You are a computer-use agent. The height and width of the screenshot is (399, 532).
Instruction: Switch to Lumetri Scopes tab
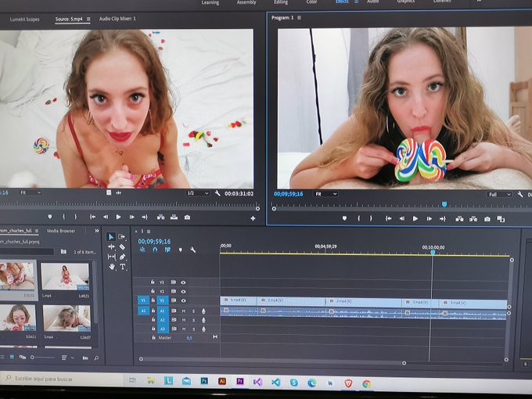coord(24,20)
